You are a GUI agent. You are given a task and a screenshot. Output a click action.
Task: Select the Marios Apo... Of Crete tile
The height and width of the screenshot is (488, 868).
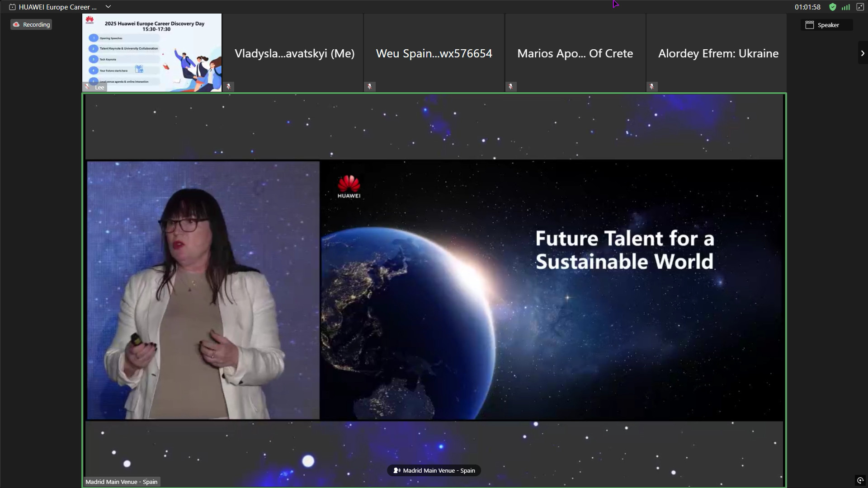[x=575, y=53]
